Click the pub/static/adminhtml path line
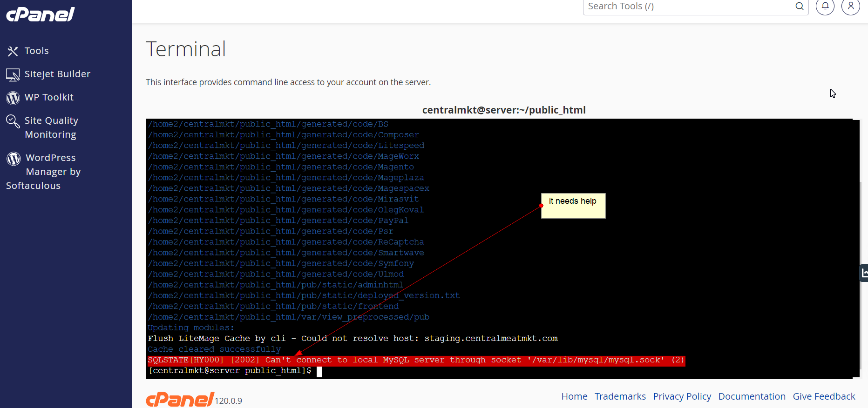The height and width of the screenshot is (408, 868). coord(275,285)
